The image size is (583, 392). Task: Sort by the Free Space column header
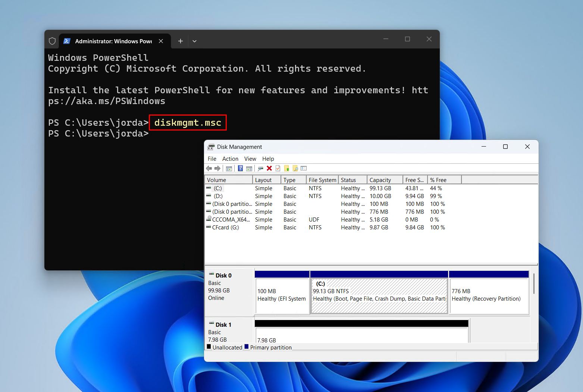pos(415,180)
